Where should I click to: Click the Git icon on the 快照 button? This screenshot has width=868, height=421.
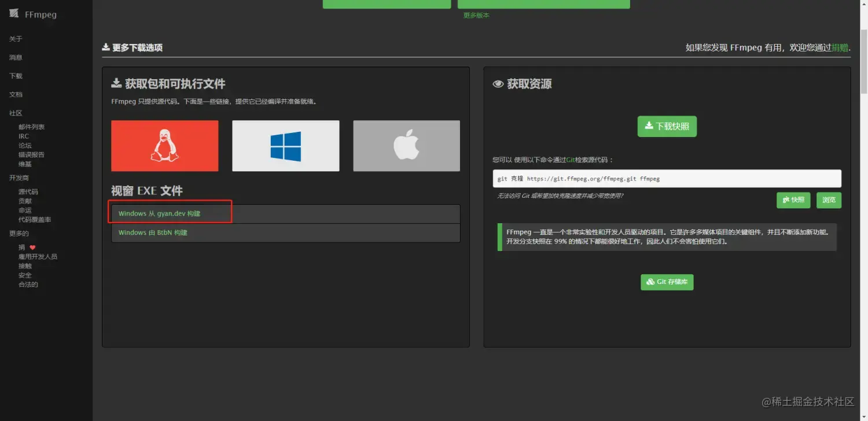785,200
